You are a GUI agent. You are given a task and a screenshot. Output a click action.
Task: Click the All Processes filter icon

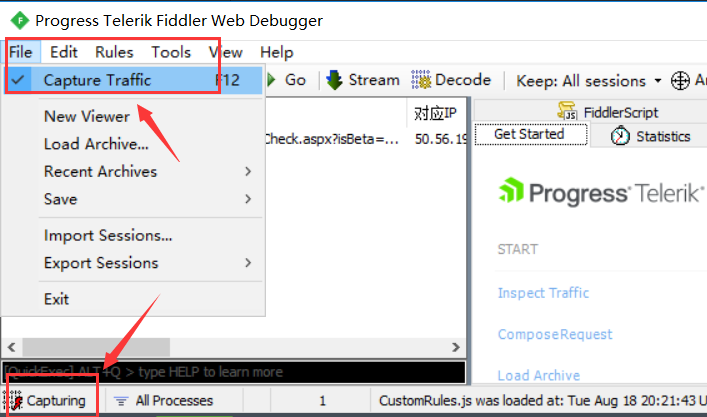coord(120,400)
